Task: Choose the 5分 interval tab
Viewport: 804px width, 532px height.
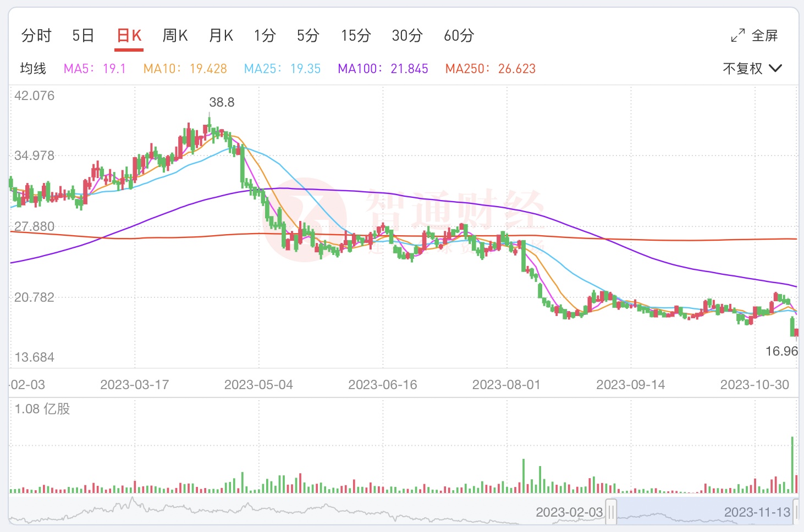Action: 308,36
